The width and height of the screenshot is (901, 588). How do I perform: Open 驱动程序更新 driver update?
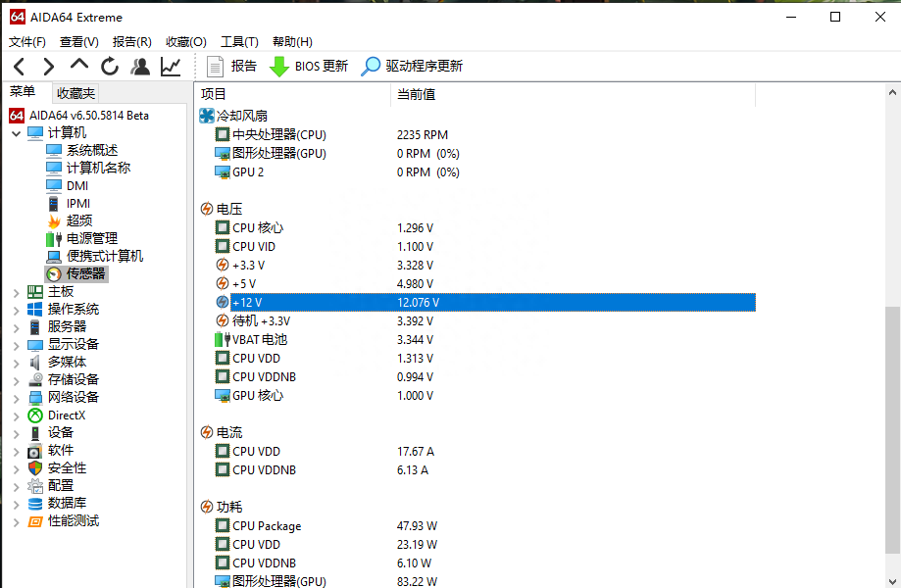coord(412,66)
